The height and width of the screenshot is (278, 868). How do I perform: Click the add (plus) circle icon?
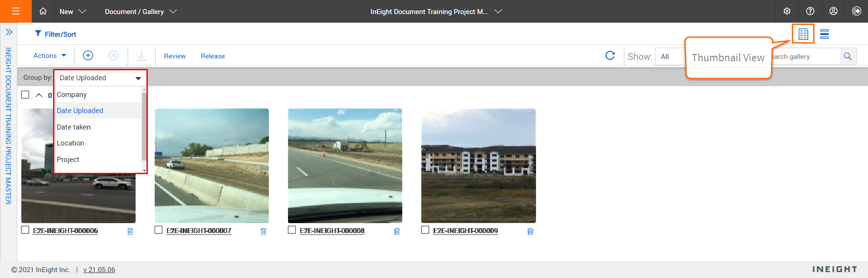point(88,55)
